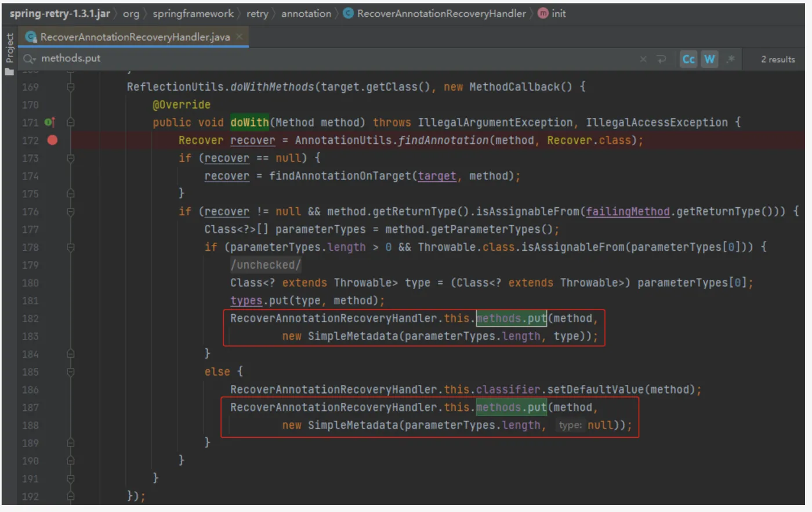The image size is (812, 512).
Task: Remove the breakpoint on line 172
Action: (52, 140)
